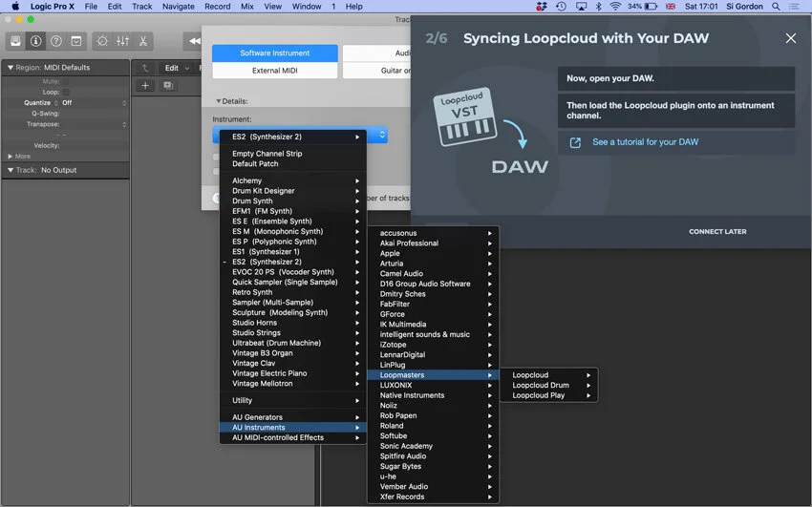This screenshot has width=812, height=507.
Task: Add a new track with plus icon
Action: [145, 85]
